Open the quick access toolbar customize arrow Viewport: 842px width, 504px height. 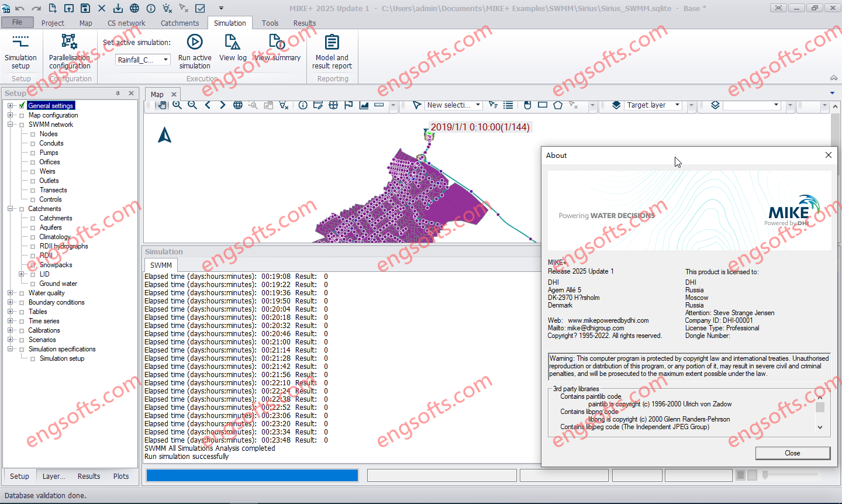[221, 8]
